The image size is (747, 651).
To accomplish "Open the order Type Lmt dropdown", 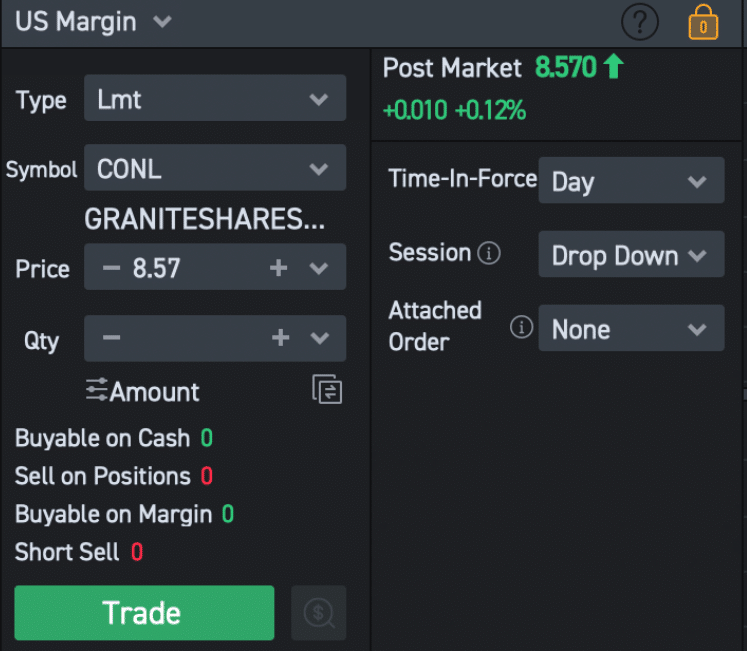I will click(x=215, y=98).
